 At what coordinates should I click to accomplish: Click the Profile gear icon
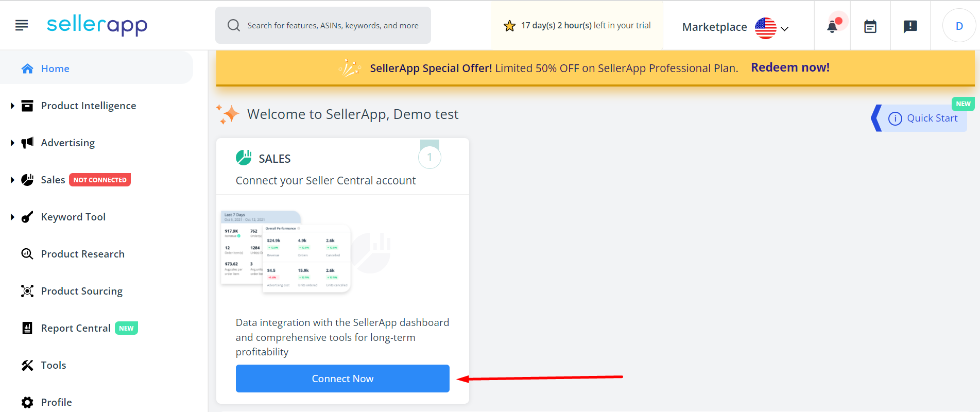27,402
